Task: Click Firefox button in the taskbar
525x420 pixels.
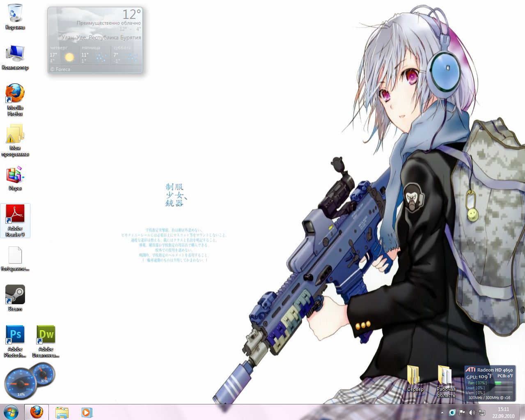Action: 37,412
